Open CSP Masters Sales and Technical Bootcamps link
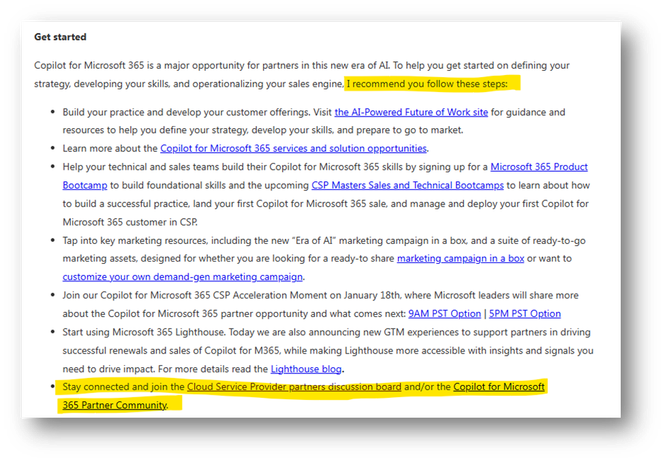Screen dimensions: 665x462 point(407,185)
